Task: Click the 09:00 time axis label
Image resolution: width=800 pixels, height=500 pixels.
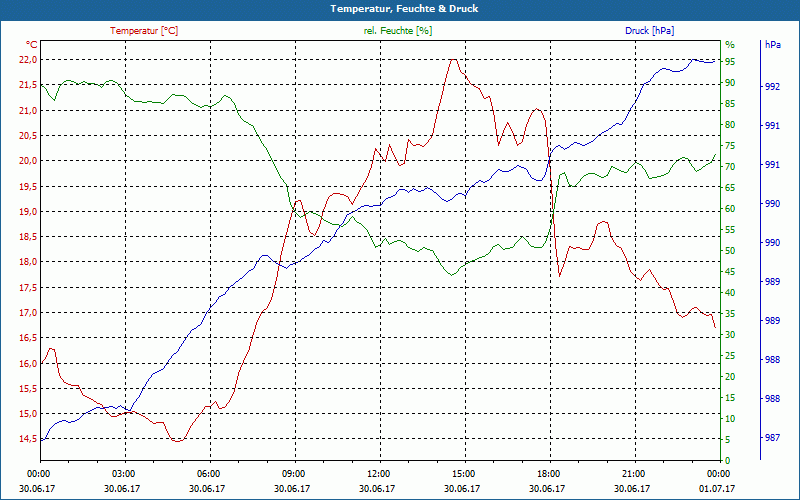Action: 292,473
